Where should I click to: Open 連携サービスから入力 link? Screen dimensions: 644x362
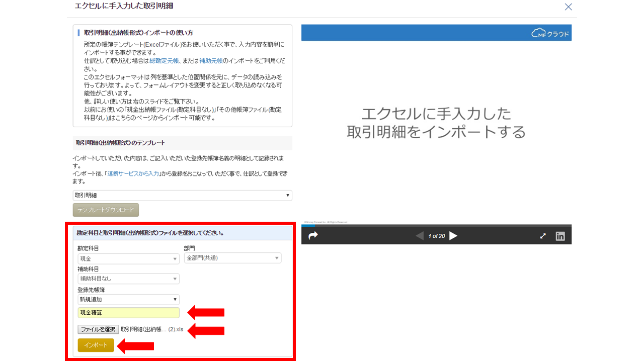tap(133, 173)
